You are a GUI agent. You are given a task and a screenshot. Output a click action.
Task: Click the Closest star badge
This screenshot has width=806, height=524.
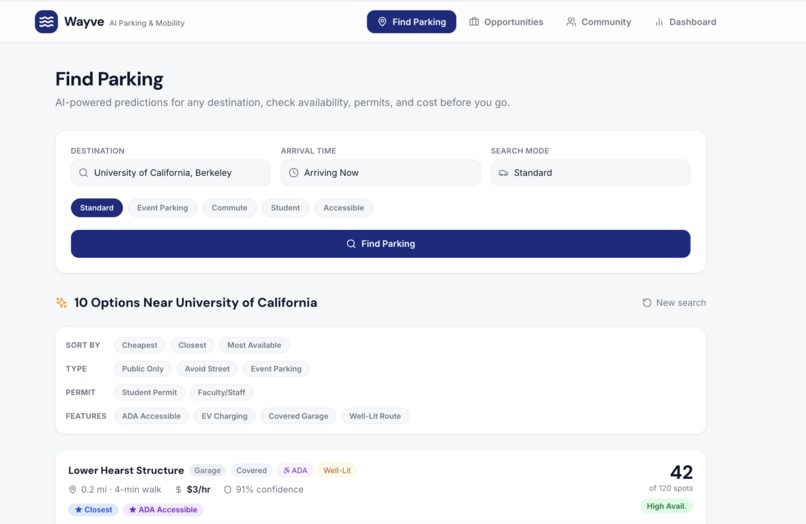(x=94, y=510)
